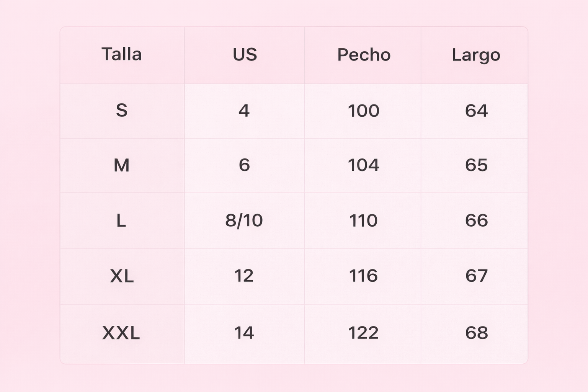Select Pecho value 116 for size XL
The height and width of the screenshot is (392, 588).
pos(363,276)
